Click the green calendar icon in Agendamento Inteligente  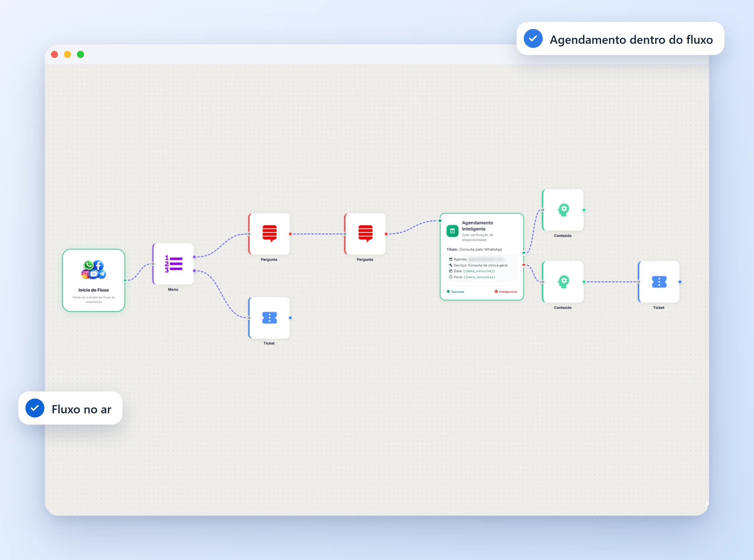pyautogui.click(x=452, y=231)
